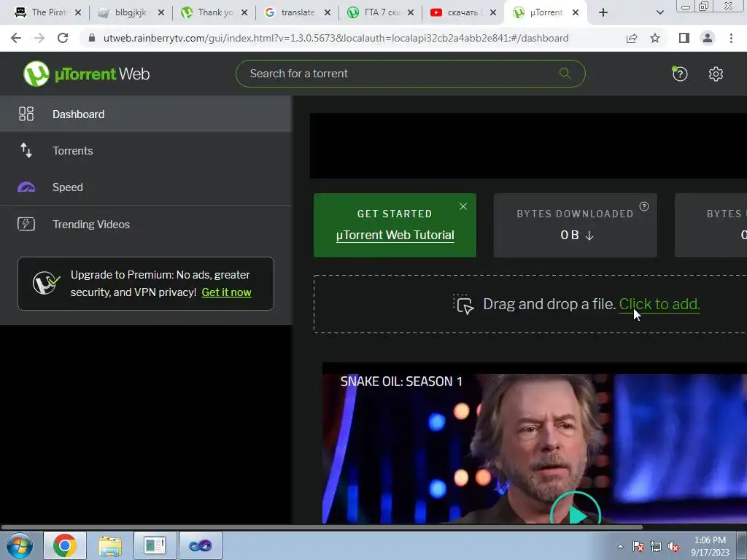The image size is (747, 560).
Task: Expand the tab search chevron
Action: (x=659, y=13)
